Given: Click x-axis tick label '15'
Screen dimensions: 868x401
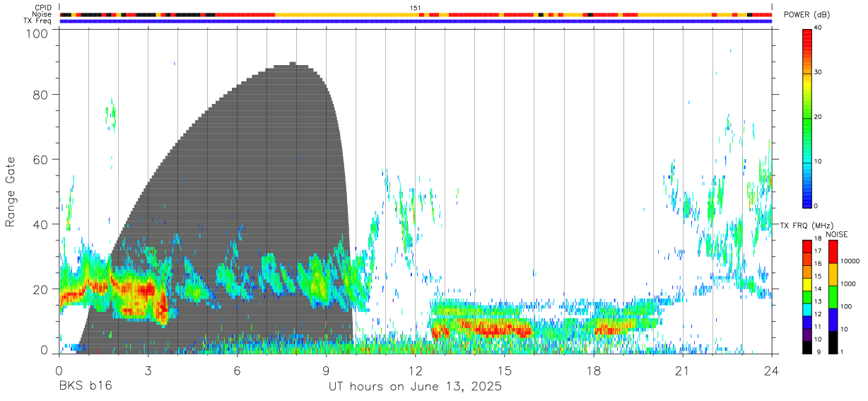Looking at the screenshot, I should click(504, 371).
